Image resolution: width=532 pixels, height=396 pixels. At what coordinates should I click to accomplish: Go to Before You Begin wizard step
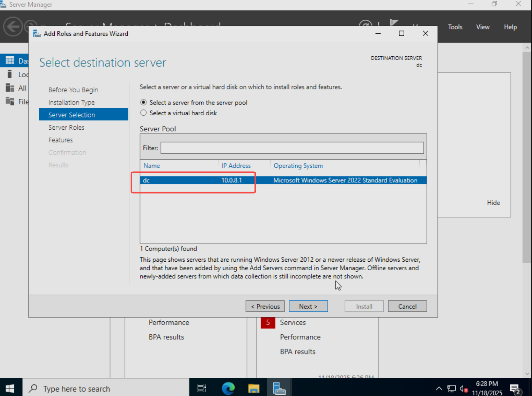click(73, 90)
